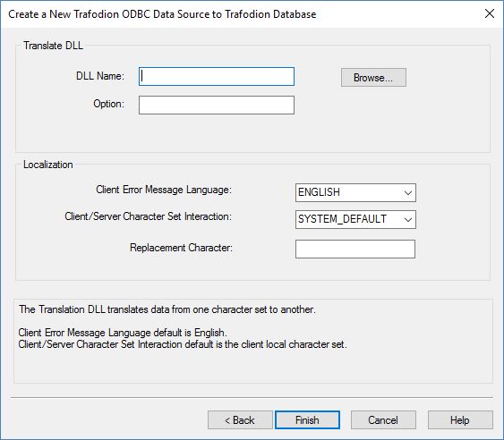The image size is (504, 440).
Task: Cancel the data source wizard
Action: (x=383, y=419)
